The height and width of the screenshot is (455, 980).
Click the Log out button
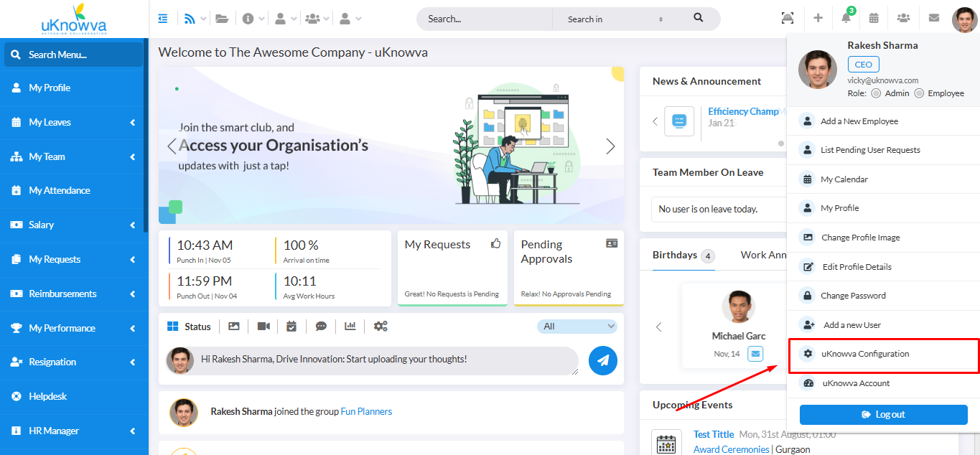tap(883, 415)
